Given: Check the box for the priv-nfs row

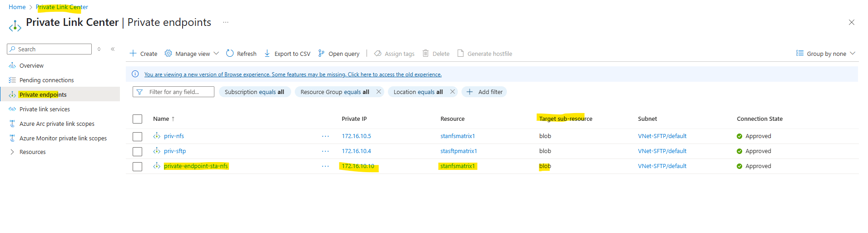Looking at the screenshot, I should pyautogui.click(x=137, y=137).
